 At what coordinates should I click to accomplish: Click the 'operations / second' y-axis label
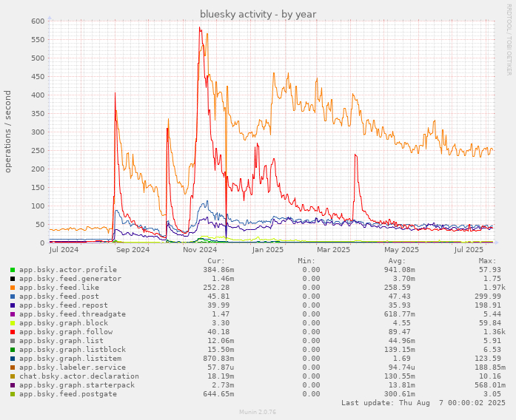[9, 132]
